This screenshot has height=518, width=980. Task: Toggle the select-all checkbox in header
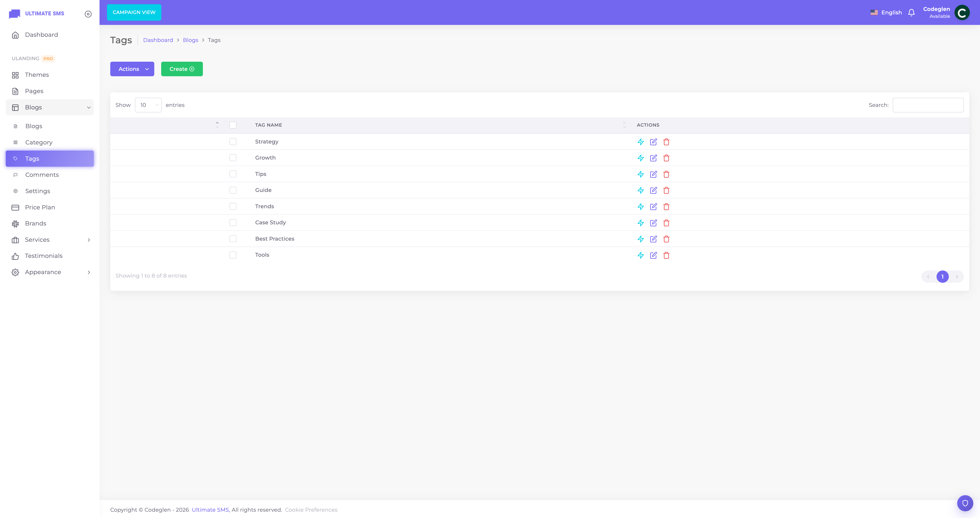(x=233, y=125)
